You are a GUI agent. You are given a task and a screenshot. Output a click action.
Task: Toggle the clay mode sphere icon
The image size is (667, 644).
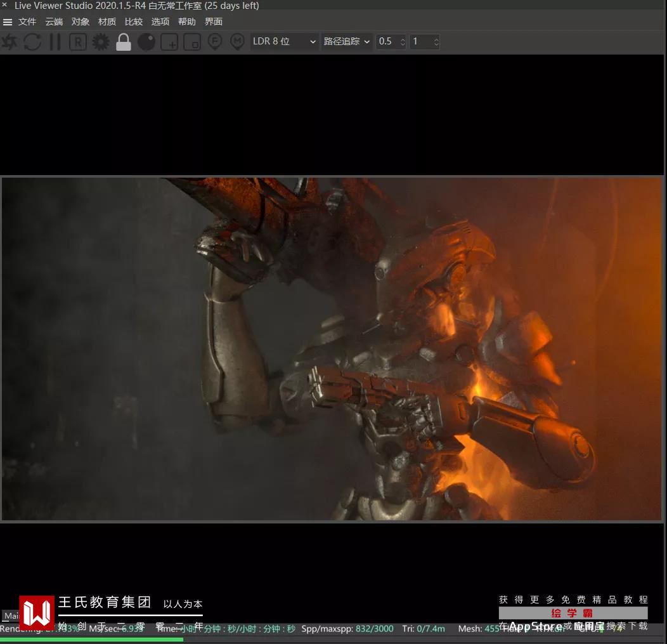click(x=146, y=42)
